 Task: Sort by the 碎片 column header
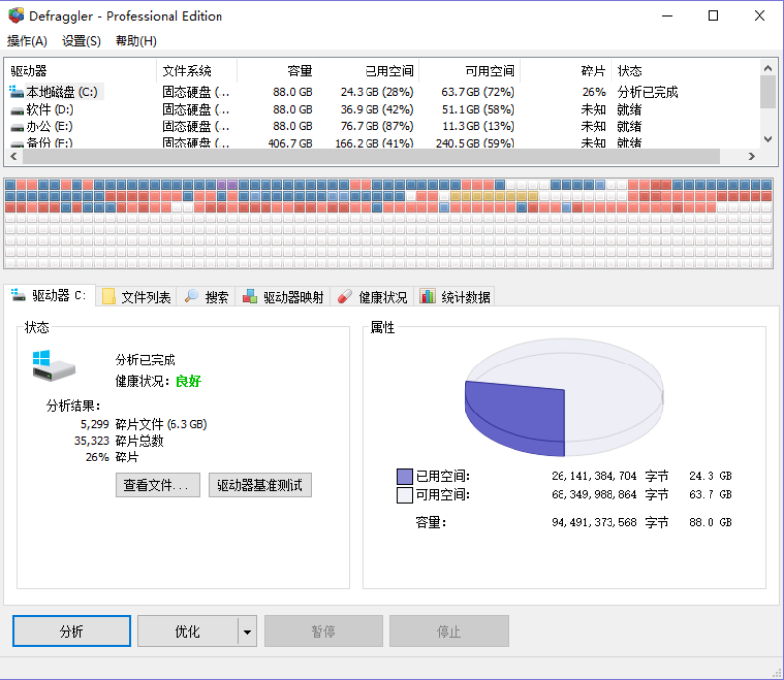pos(566,71)
